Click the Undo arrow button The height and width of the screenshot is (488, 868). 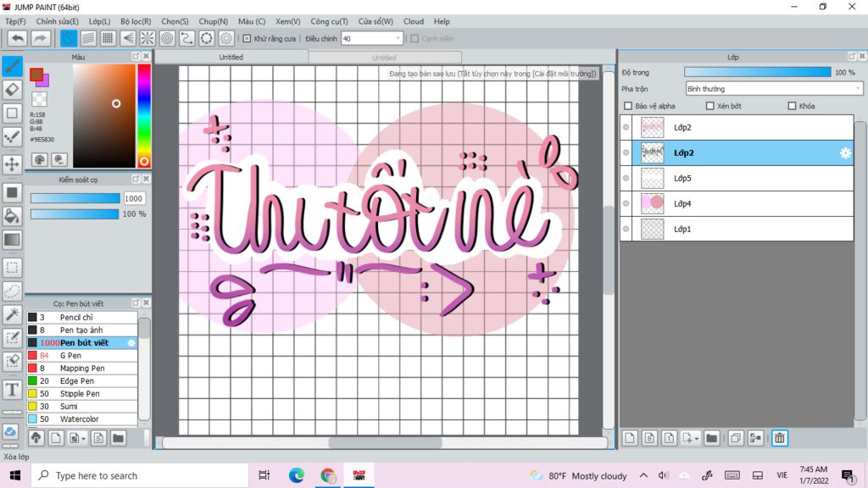click(17, 38)
